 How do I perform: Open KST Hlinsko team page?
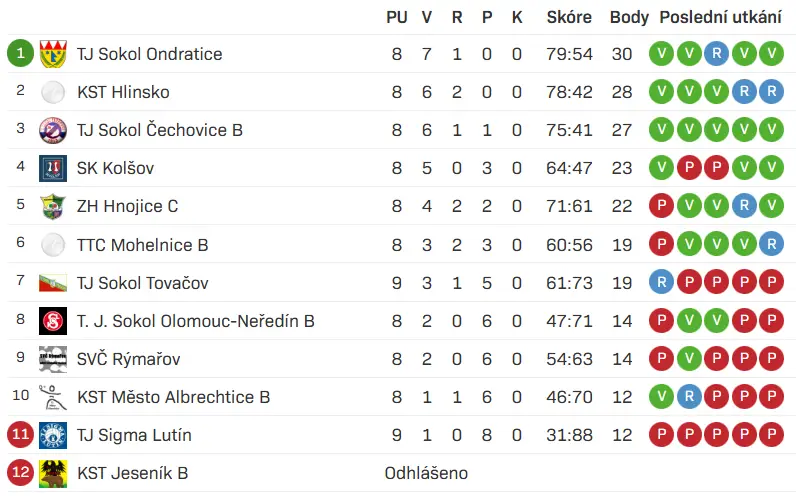(x=123, y=92)
